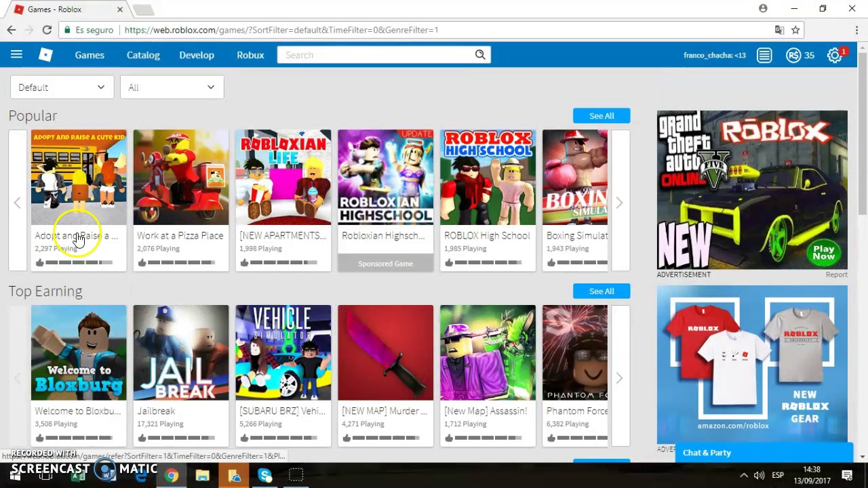
Task: Open the hamburger navigation menu
Action: coord(16,55)
